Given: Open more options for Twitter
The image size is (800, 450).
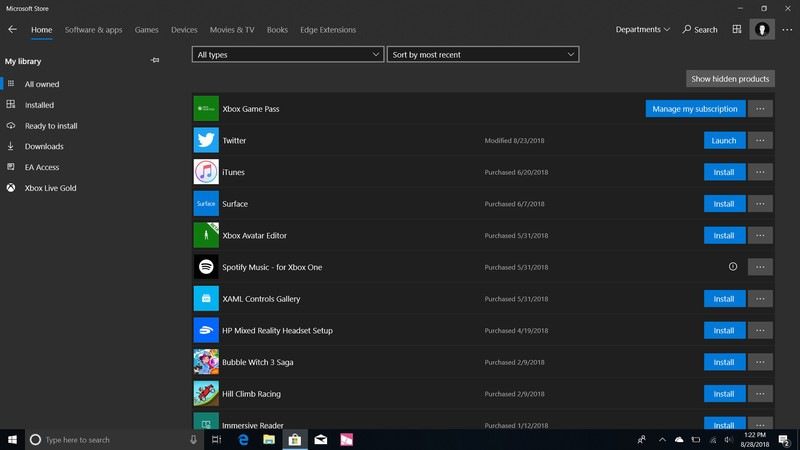Looking at the screenshot, I should 760,140.
